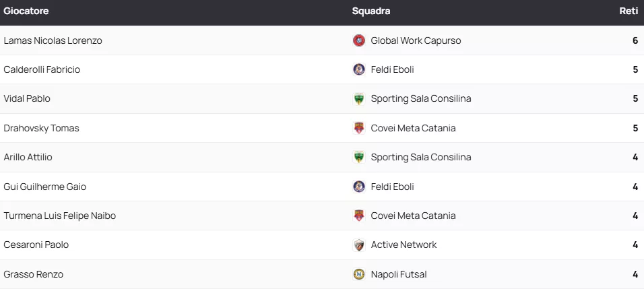Open player Calderolli Fabricio

tap(42, 69)
